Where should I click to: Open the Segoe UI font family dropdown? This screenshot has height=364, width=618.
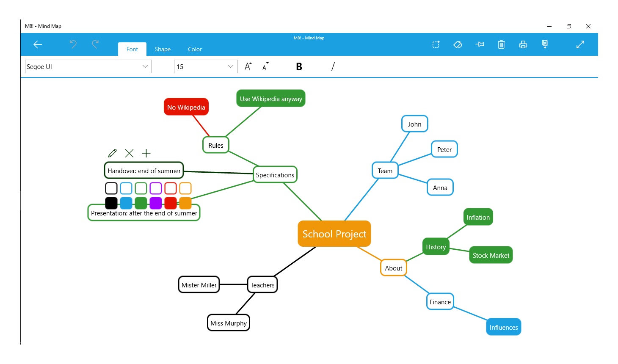coord(88,66)
